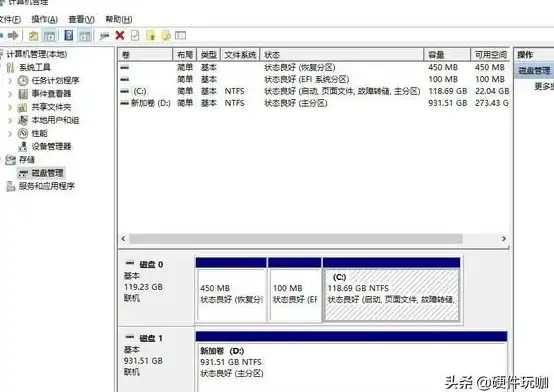Click the list view settings toolbar icon
This screenshot has width=554, height=392.
181,35
